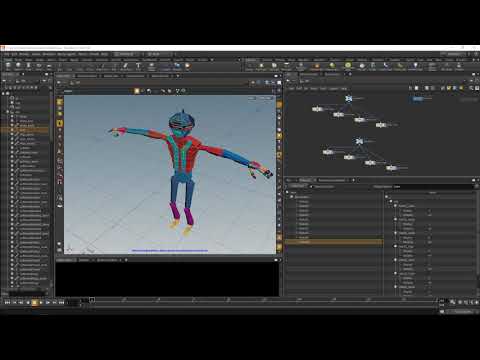Image resolution: width=480 pixels, height=360 pixels.
Task: Select the Torus shelf tool
Action: coord(39,66)
